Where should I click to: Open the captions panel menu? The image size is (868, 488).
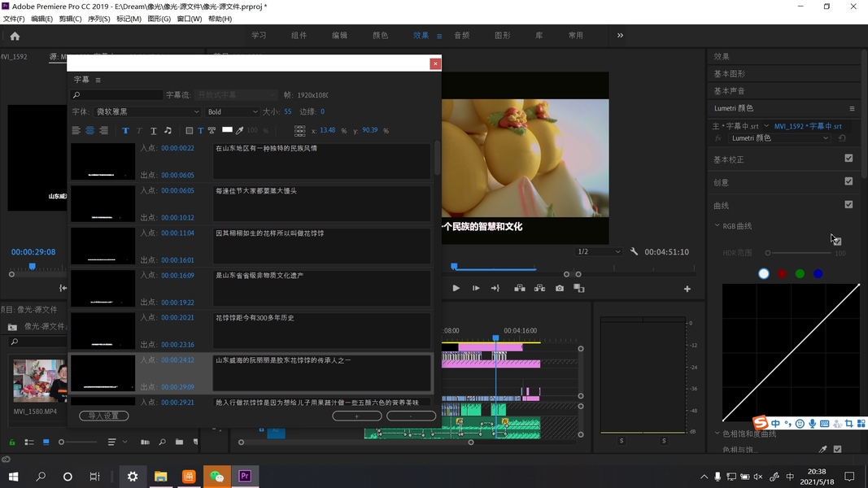[x=98, y=81]
